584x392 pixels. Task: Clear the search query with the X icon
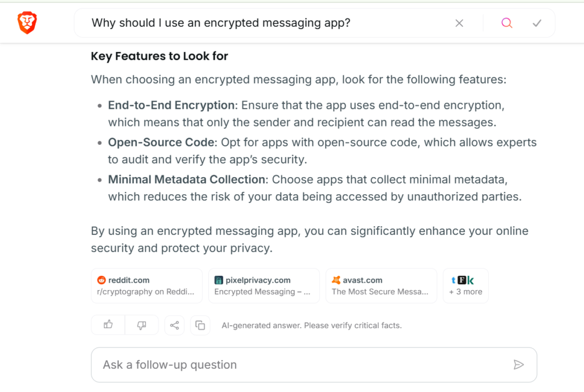click(x=459, y=23)
